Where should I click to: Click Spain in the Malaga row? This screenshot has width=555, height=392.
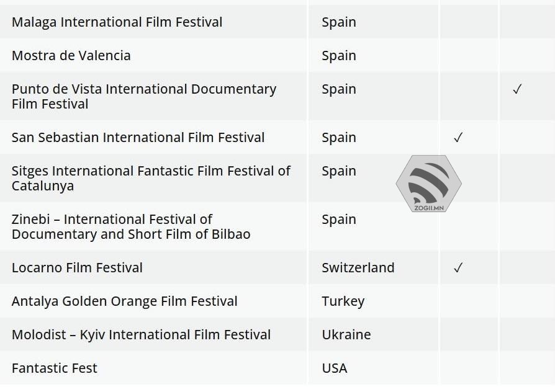click(338, 22)
